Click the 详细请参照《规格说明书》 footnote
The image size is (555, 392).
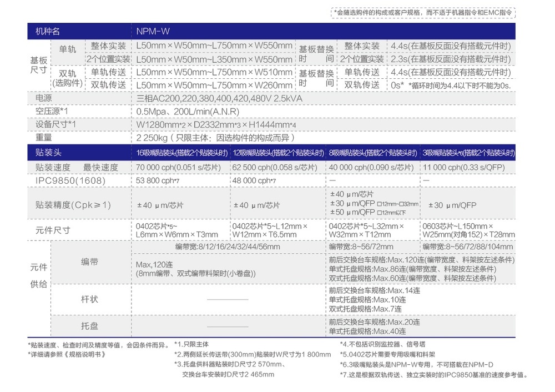66,354
